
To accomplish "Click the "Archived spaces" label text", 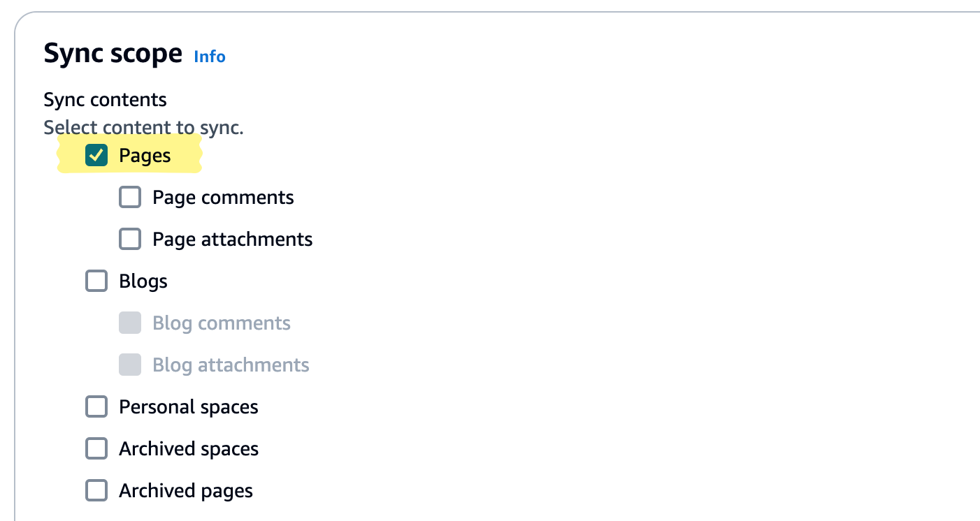I will pos(189,449).
